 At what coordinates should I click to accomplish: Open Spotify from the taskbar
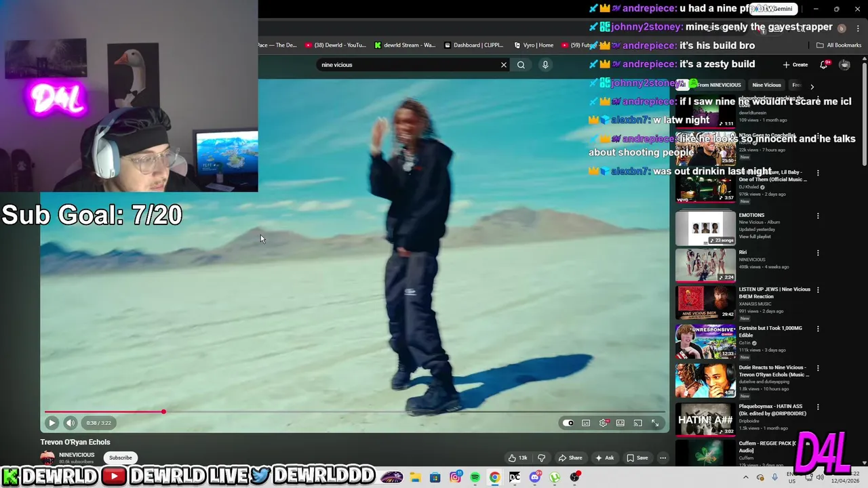click(475, 478)
